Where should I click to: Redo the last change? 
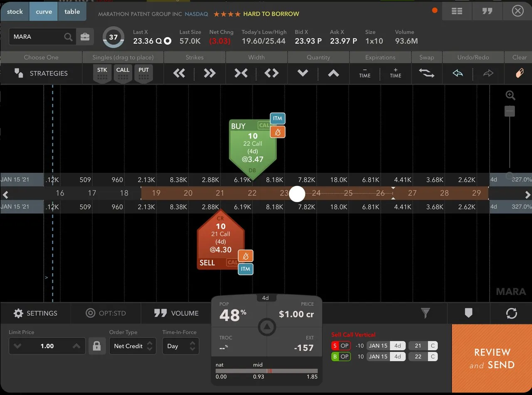pyautogui.click(x=488, y=74)
